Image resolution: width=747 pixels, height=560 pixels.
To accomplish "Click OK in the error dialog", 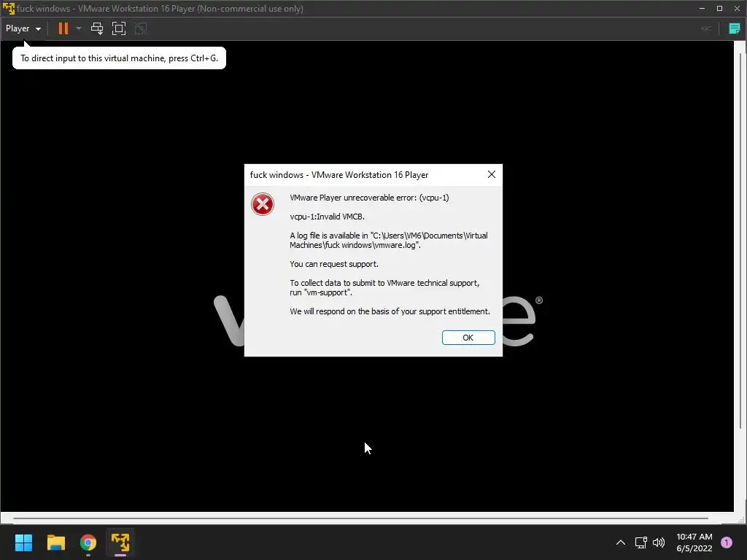I will [x=468, y=337].
